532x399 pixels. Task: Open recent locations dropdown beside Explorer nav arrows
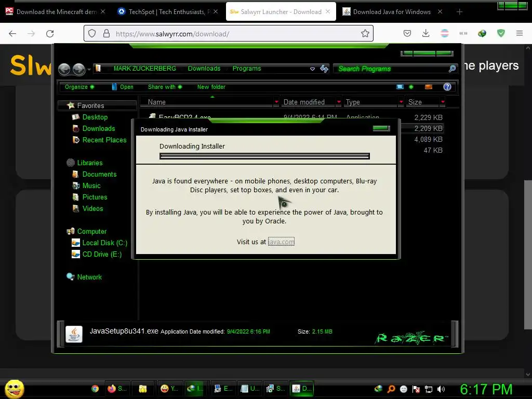[89, 70]
